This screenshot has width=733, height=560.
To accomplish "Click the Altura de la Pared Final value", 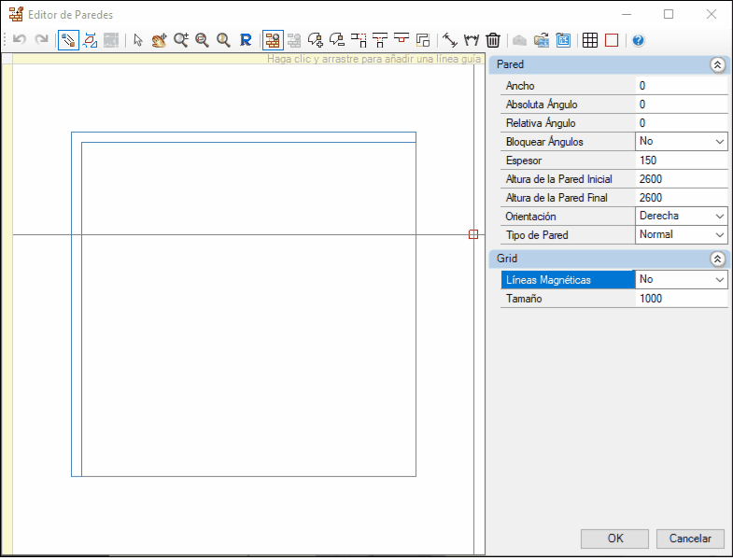I will point(681,198).
